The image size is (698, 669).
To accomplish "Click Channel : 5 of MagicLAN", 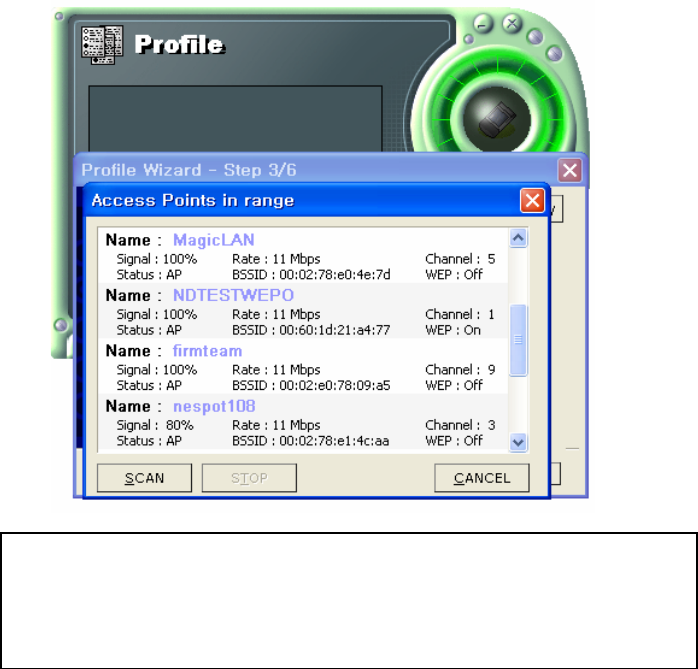I will point(460,259).
